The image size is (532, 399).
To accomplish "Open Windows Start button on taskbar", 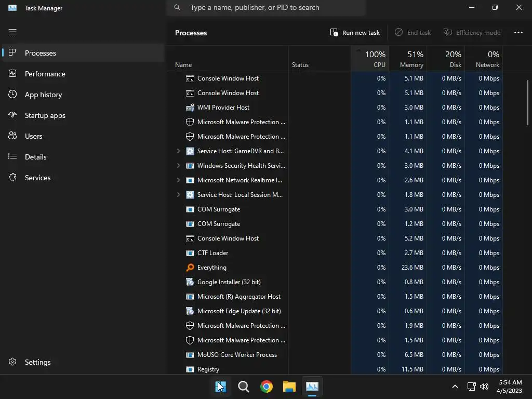I will [x=220, y=387].
